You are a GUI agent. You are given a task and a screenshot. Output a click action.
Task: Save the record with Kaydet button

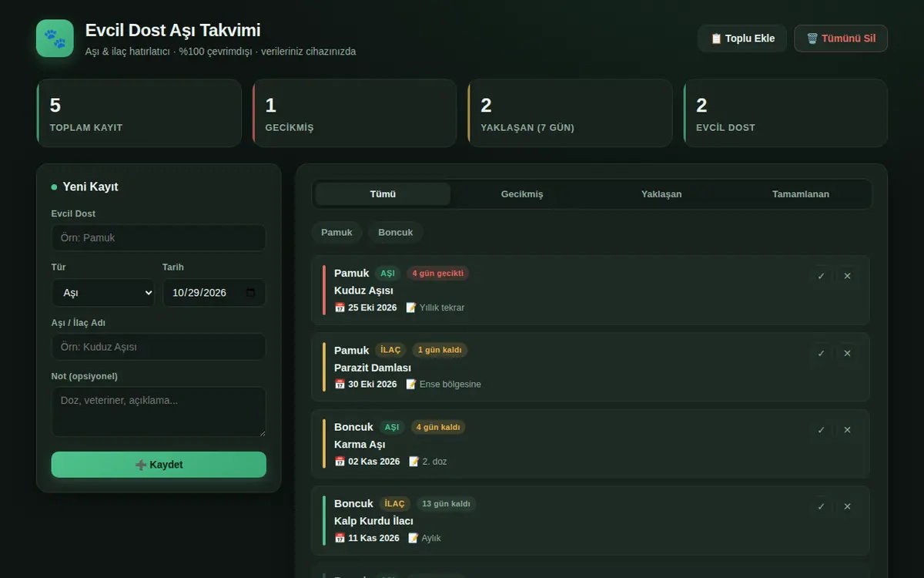pyautogui.click(x=159, y=465)
